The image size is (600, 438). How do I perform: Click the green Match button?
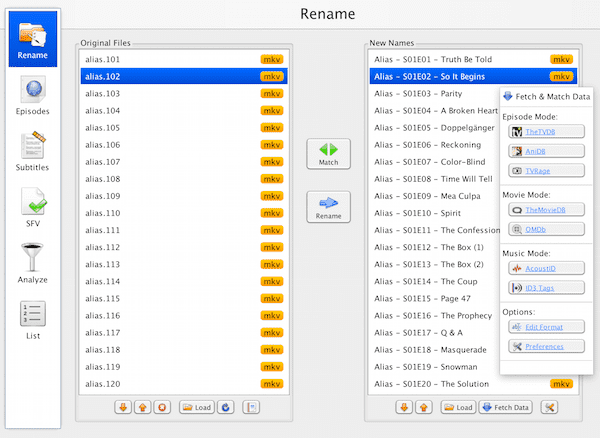pos(329,153)
